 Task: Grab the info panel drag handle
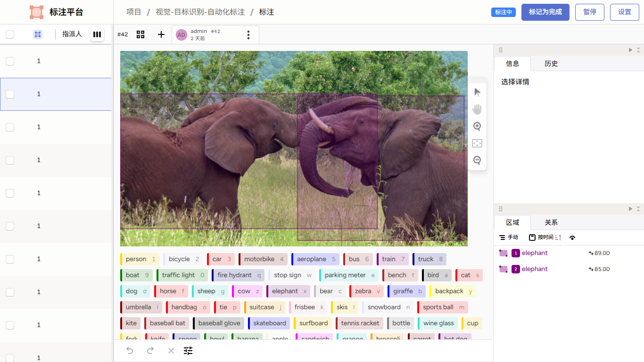coord(501,50)
